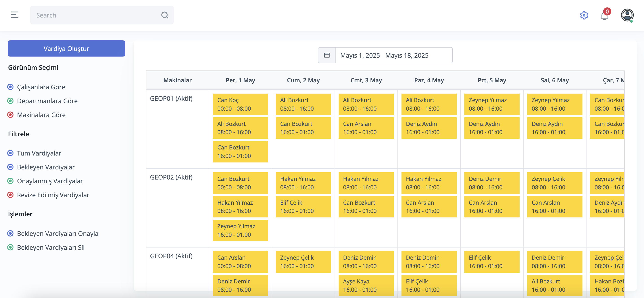644x298 pixels.
Task: Open the Mayıs 1 - Mayıs 18 date range picker
Action: point(394,55)
